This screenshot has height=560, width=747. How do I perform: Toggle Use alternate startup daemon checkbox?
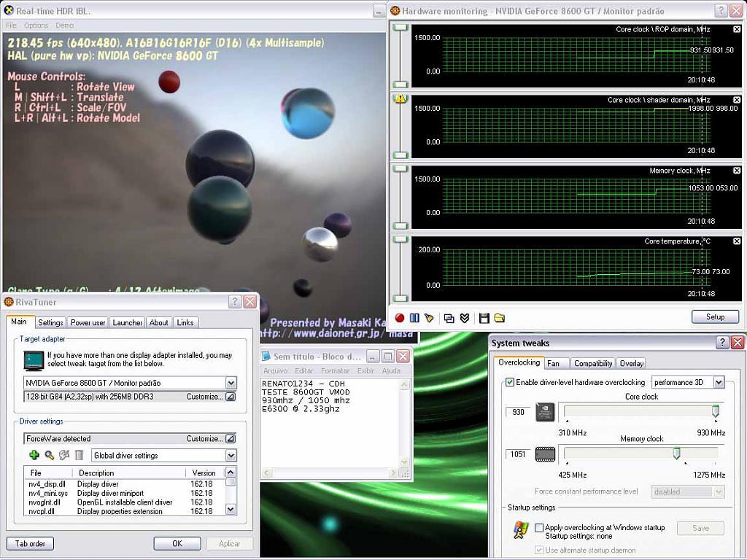(539, 550)
